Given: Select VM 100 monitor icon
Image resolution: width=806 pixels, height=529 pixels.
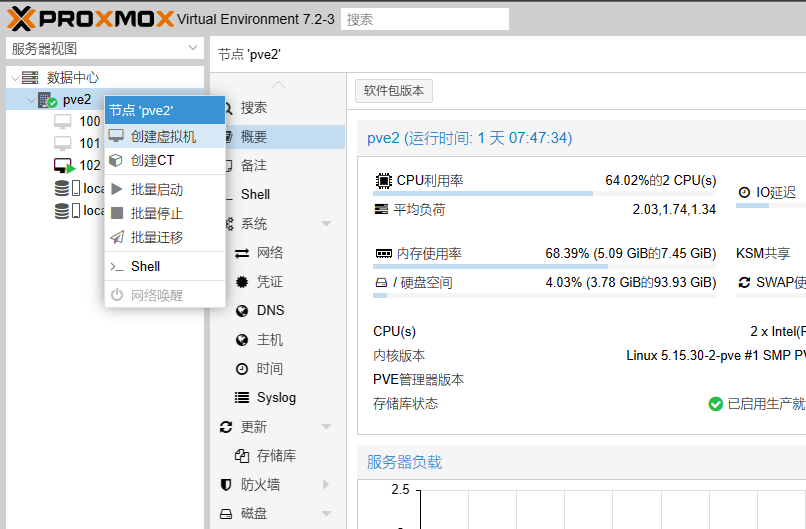Looking at the screenshot, I should pos(63,122).
